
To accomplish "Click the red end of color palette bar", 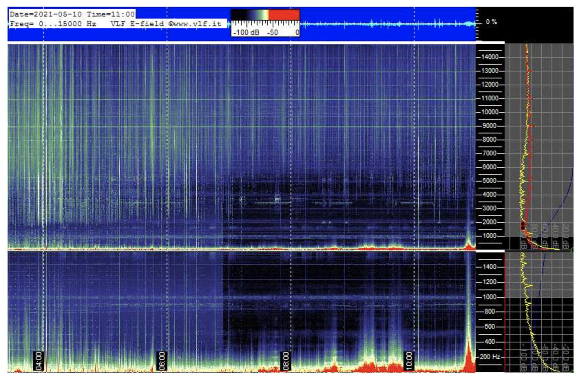I will [x=284, y=15].
